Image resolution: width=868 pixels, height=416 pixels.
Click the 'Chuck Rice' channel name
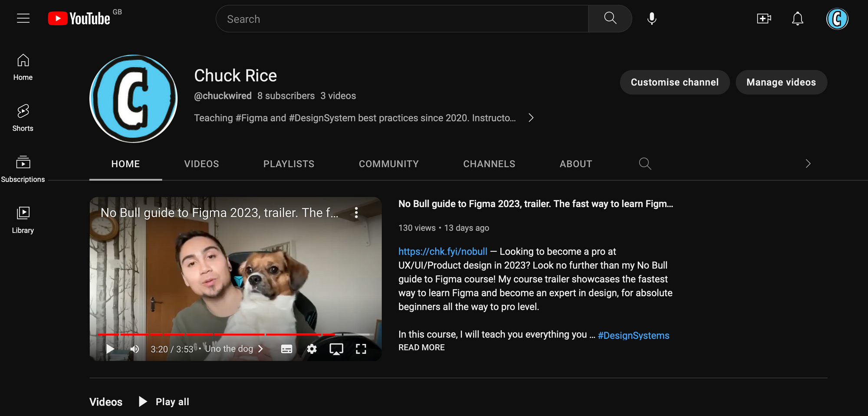pyautogui.click(x=235, y=76)
